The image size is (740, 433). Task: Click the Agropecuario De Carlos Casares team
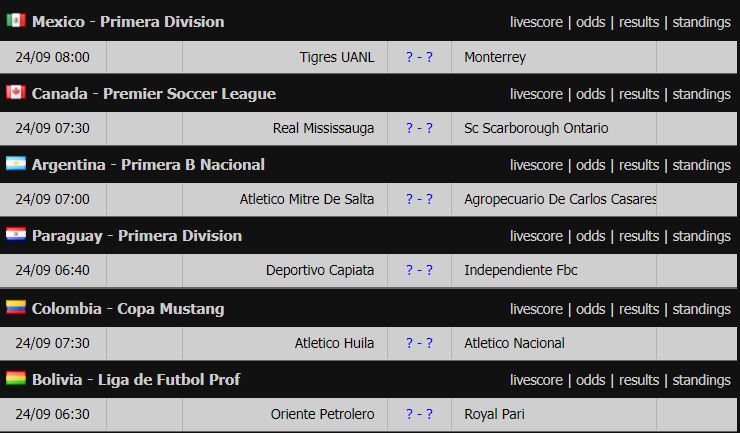pyautogui.click(x=560, y=199)
